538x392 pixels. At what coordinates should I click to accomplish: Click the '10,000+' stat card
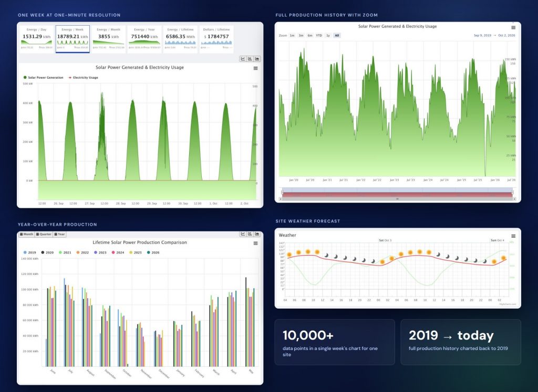pos(335,342)
